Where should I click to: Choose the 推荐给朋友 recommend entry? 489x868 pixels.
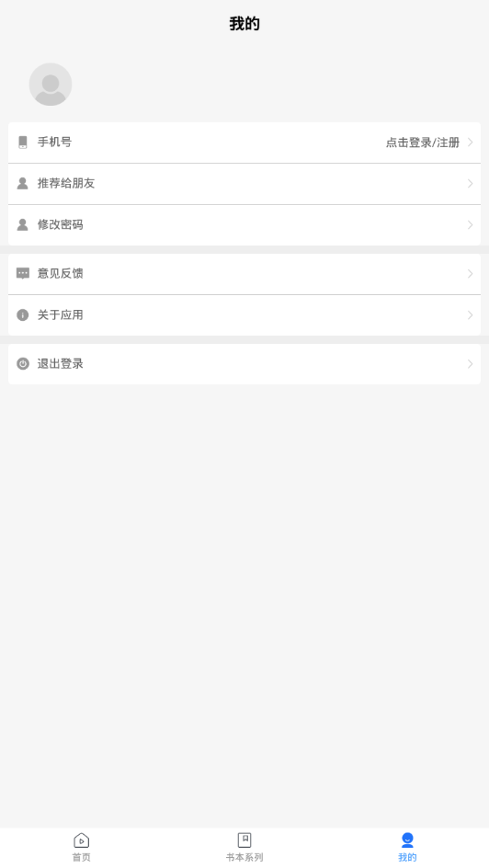[x=244, y=184]
